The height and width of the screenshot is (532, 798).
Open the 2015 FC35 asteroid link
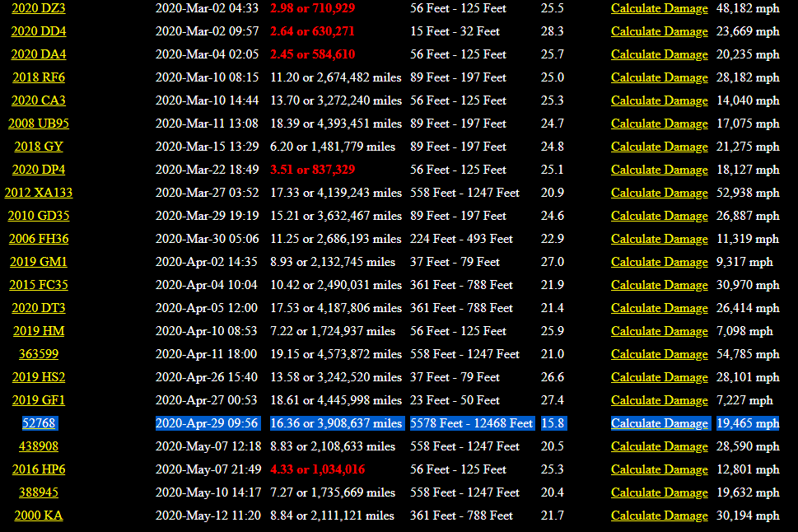pyautogui.click(x=39, y=285)
